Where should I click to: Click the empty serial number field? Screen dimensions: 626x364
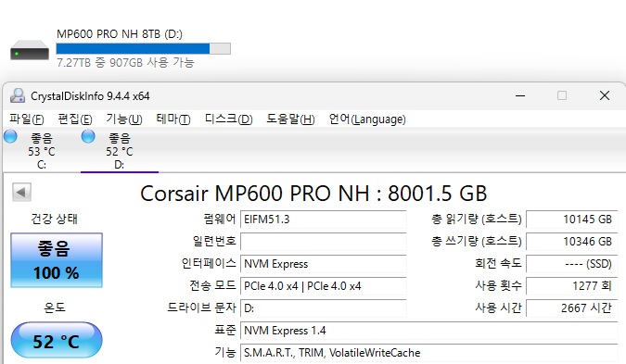(324, 242)
